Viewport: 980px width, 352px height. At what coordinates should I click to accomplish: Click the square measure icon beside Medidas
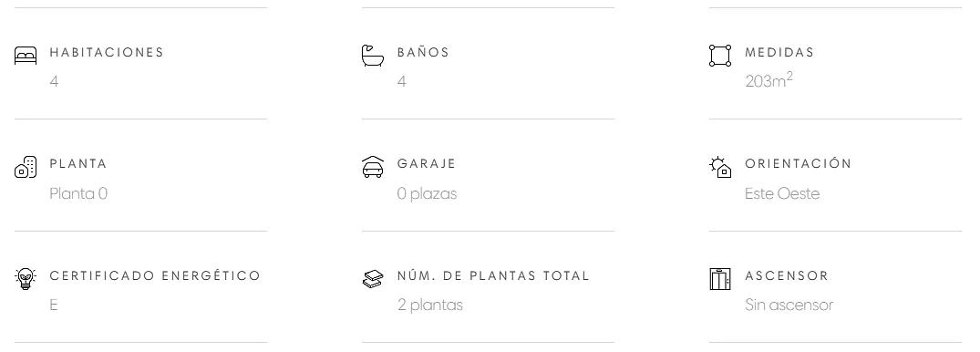point(720,56)
